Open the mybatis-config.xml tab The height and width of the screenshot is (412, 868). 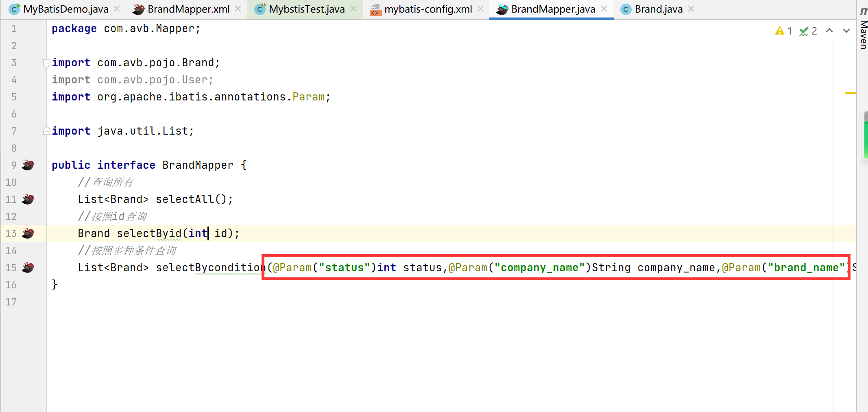coord(428,9)
